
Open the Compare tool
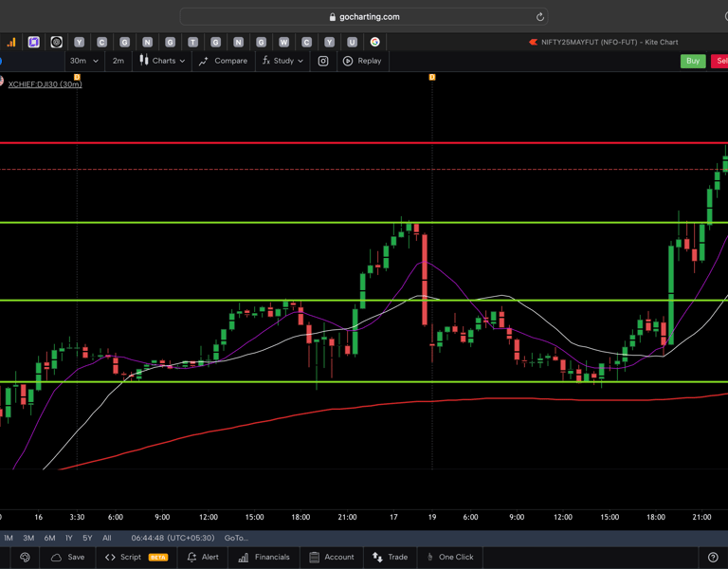pos(224,61)
